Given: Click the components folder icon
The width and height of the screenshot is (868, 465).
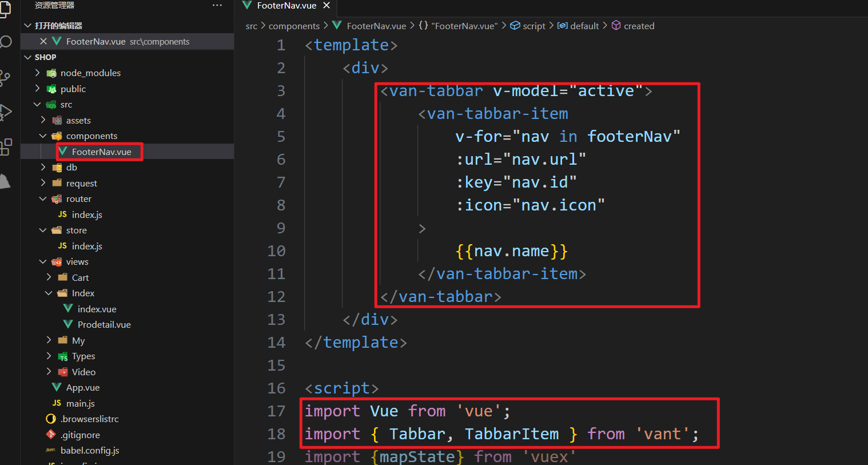Looking at the screenshot, I should click(x=57, y=136).
